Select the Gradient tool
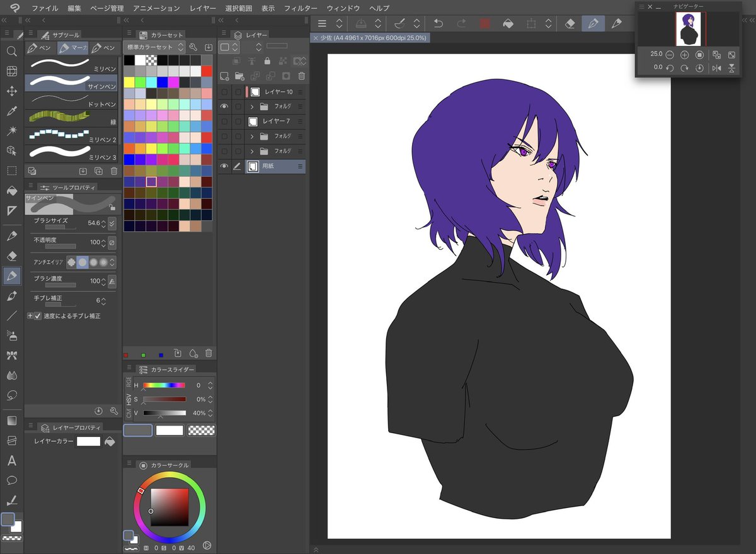Image resolution: width=756 pixels, height=554 pixels. click(x=11, y=421)
